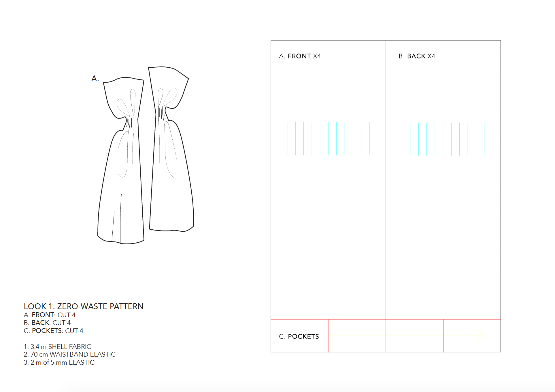Screen dimensions: 555x392
Task: Click cyan pleat lines in back panel
Action: coord(443,139)
